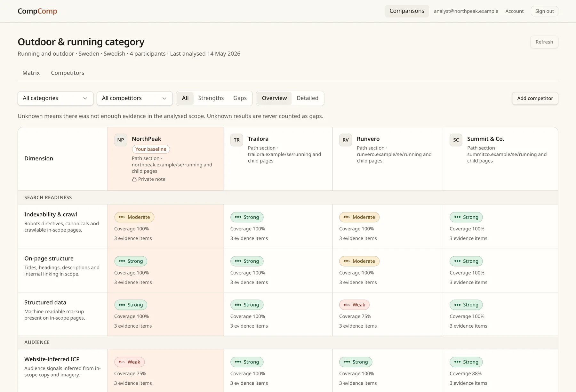The width and height of the screenshot is (576, 392).
Task: Click the Dimension column header
Action: coord(39,158)
